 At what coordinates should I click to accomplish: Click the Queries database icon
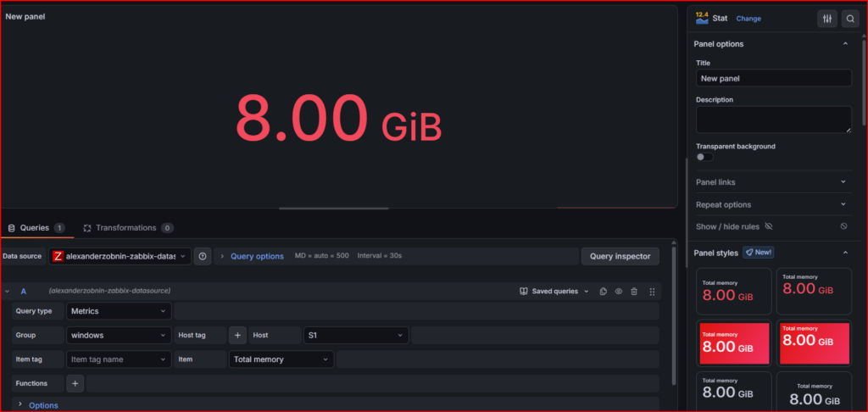tap(12, 228)
